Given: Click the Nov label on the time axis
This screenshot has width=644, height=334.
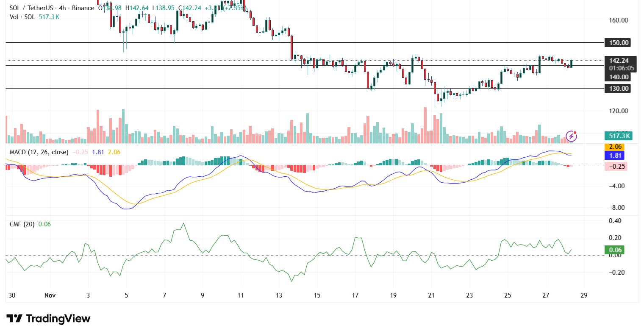Looking at the screenshot, I should (50, 295).
